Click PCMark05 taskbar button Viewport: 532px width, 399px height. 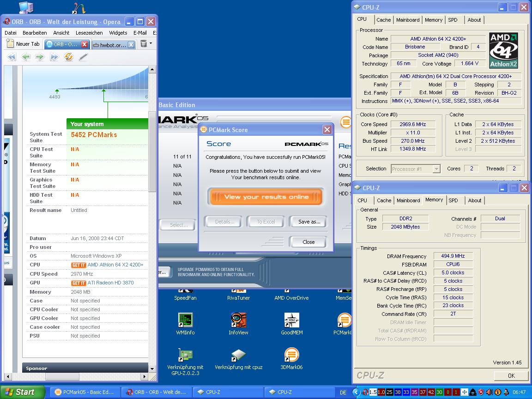tap(85, 392)
